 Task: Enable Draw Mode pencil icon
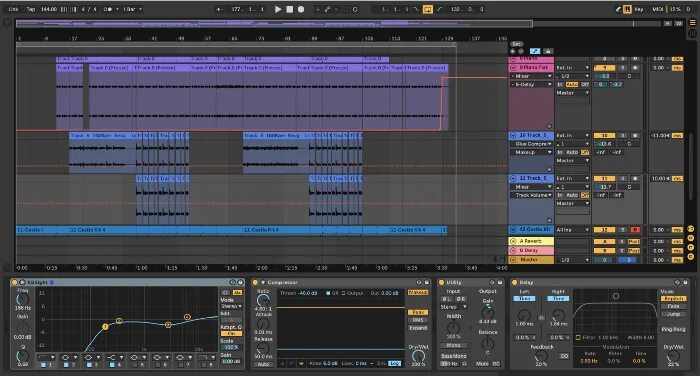pyautogui.click(x=618, y=9)
